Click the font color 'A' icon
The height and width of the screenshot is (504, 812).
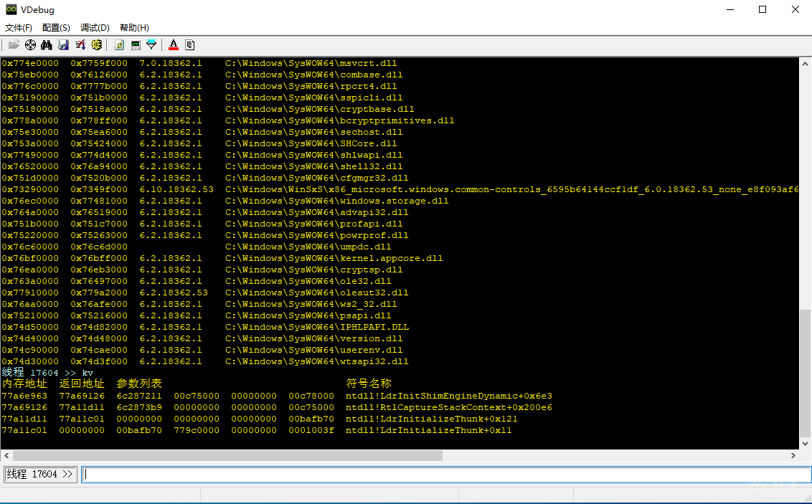[x=174, y=45]
